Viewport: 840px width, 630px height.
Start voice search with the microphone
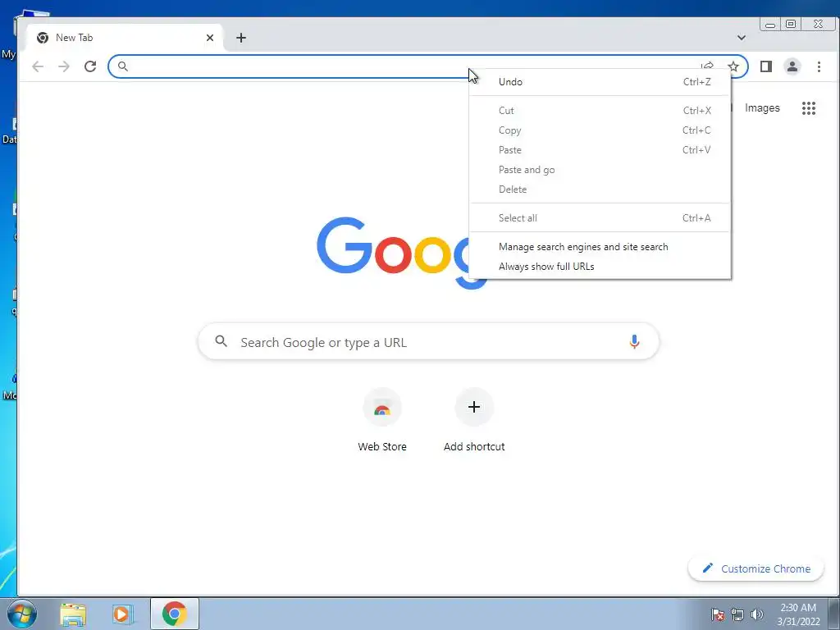[x=634, y=342]
